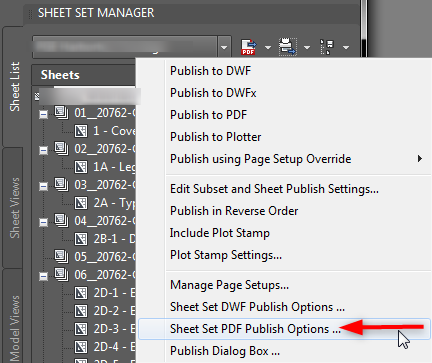Open Plot Stamp Settings
Screen dimensions: 432x363
click(226, 255)
